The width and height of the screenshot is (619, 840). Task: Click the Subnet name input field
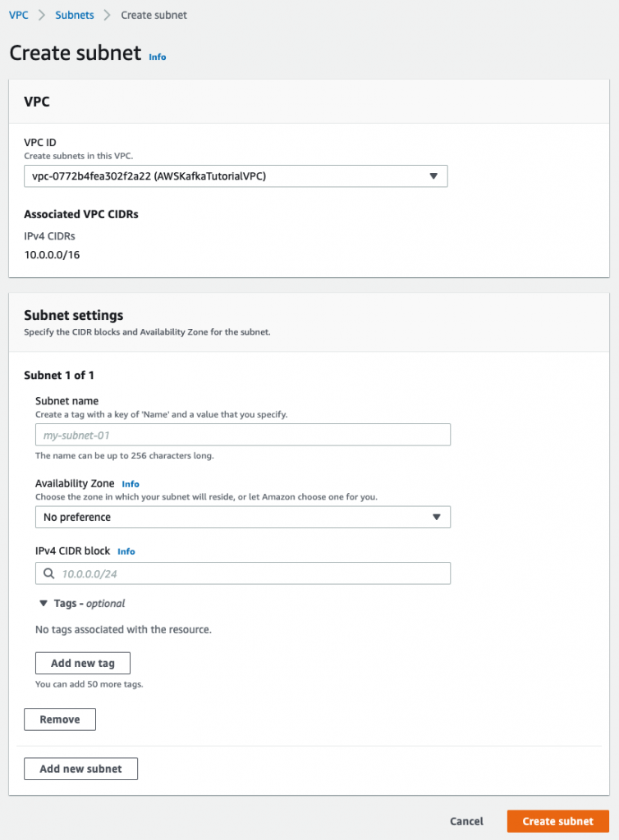(x=242, y=435)
